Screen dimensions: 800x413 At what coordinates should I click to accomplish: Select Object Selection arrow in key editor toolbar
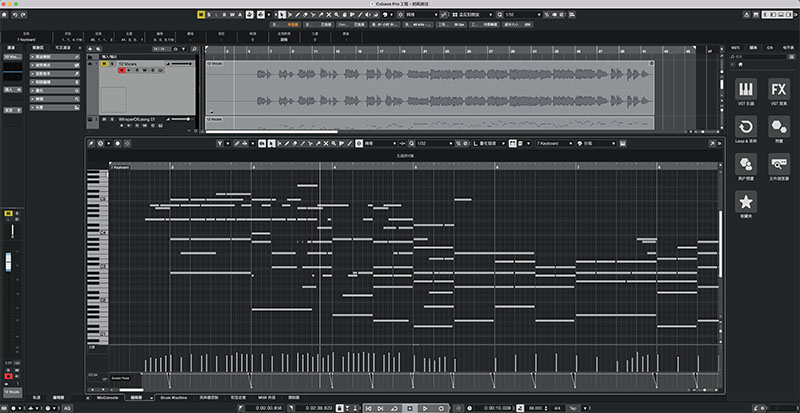269,143
